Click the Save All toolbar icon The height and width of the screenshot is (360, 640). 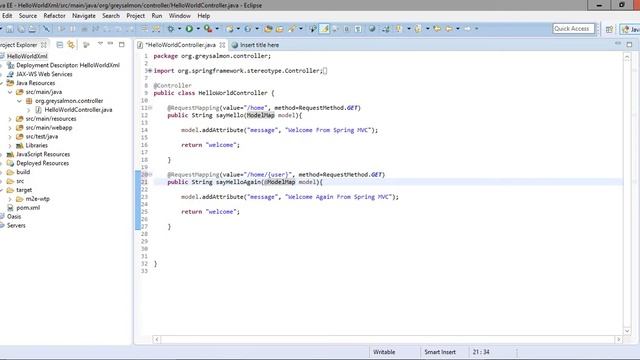click(21, 29)
